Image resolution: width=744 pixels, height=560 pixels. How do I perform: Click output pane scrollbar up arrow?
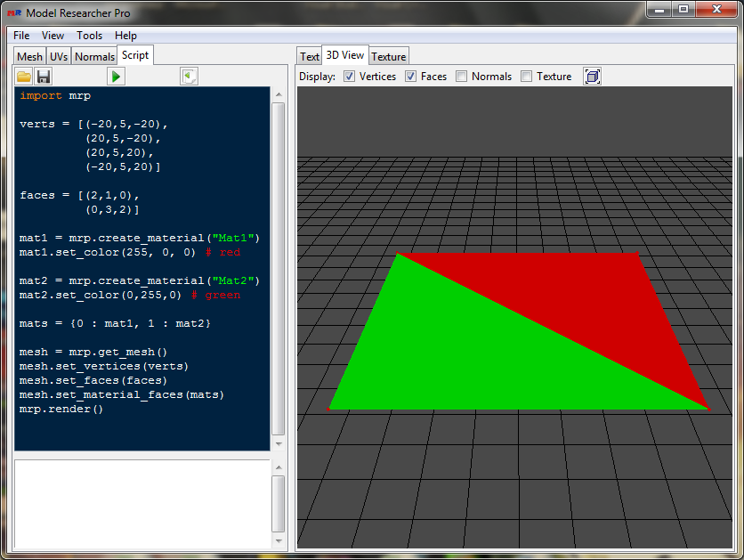[279, 467]
